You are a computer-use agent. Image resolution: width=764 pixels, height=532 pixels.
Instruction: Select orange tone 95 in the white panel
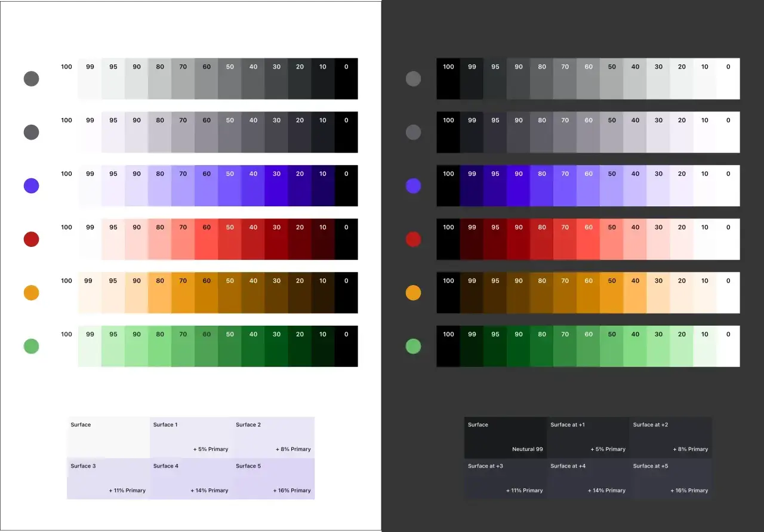tap(113, 292)
